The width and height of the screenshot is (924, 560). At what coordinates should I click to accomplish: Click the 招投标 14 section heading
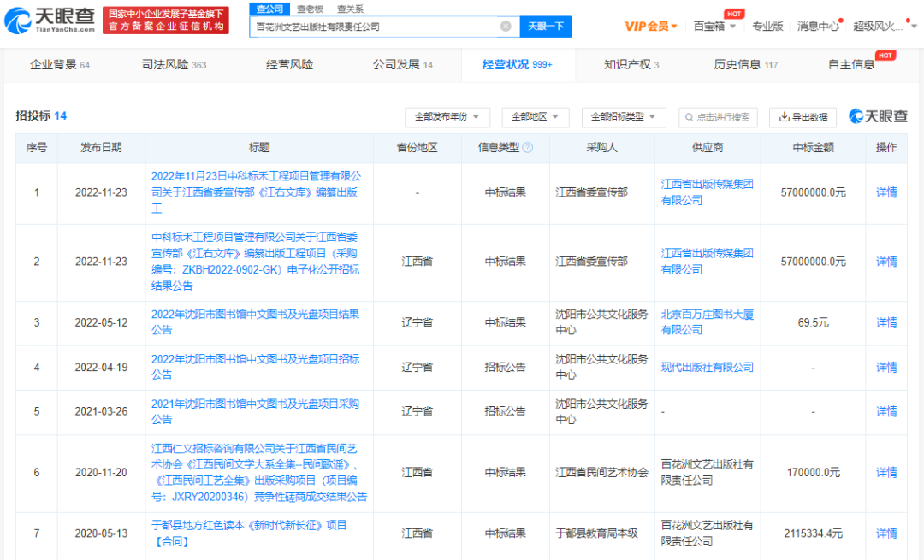point(41,116)
